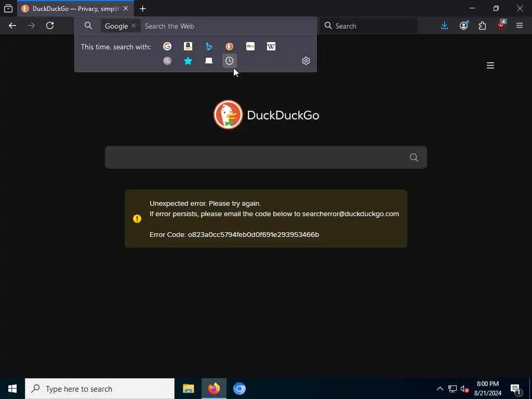Focus the Search the Web address field
The image size is (532, 399).
pyautogui.click(x=228, y=26)
